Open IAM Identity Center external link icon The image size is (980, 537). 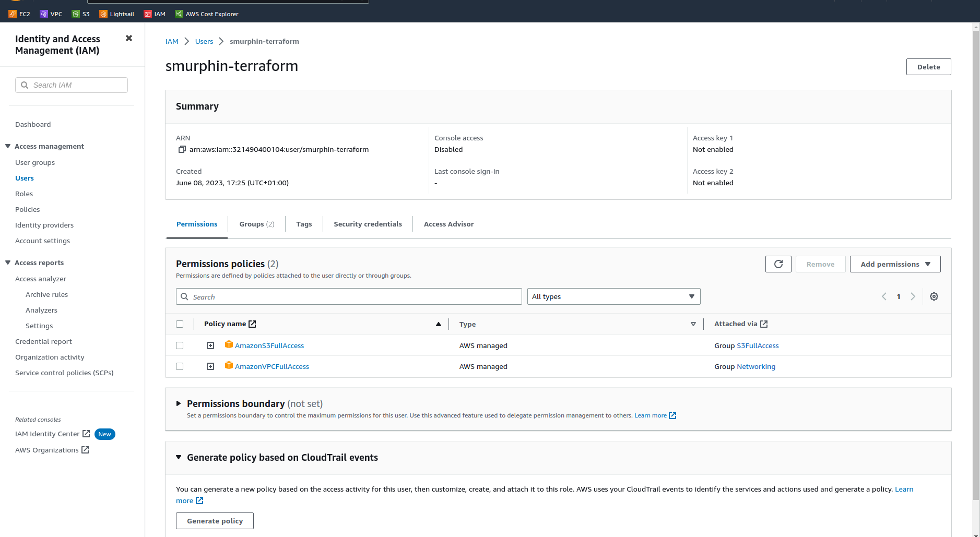tap(86, 434)
